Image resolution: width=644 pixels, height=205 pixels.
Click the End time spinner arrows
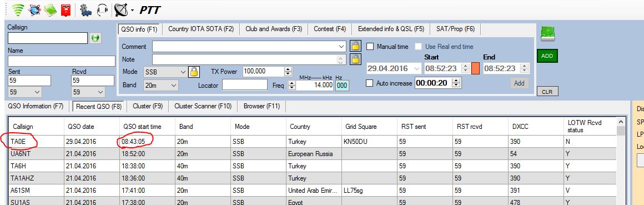point(525,68)
